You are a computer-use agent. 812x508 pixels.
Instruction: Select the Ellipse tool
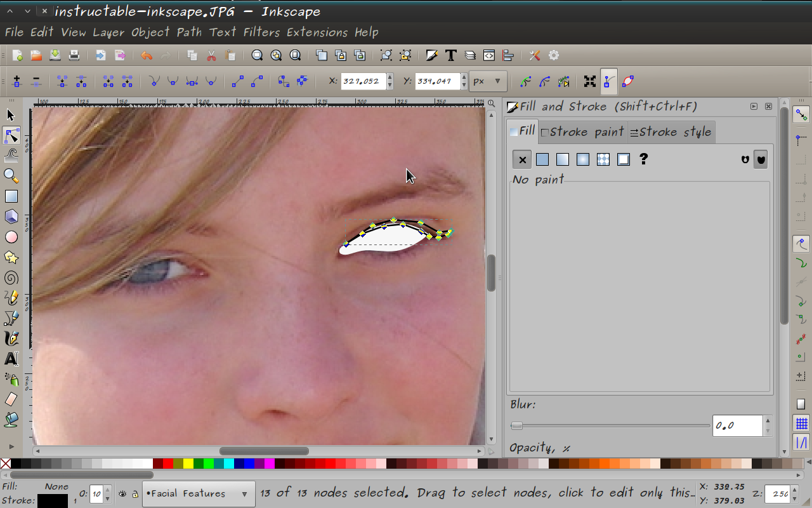tap(10, 237)
